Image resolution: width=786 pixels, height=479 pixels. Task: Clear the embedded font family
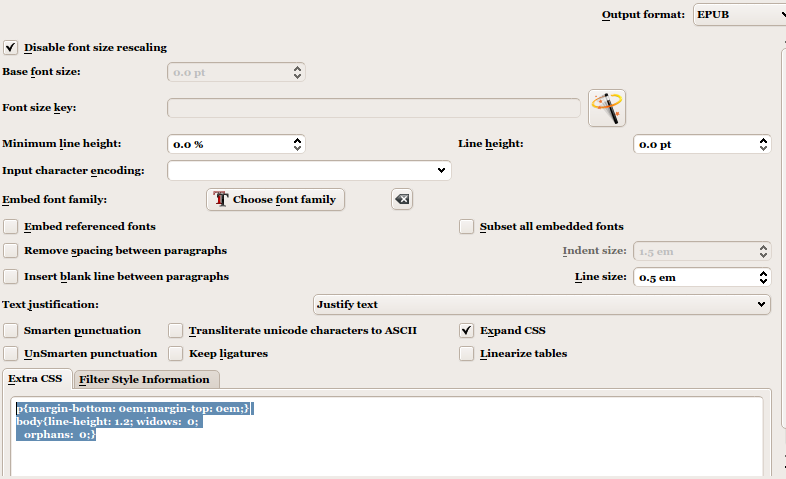pyautogui.click(x=401, y=199)
